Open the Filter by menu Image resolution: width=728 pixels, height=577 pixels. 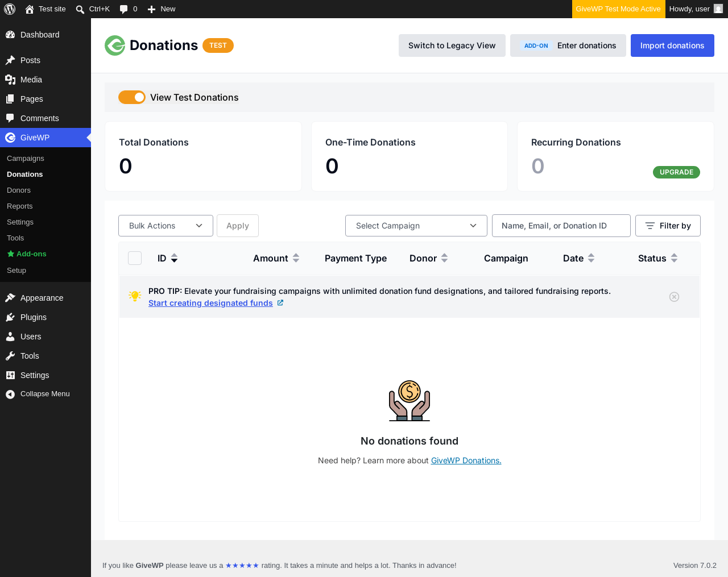(x=668, y=226)
